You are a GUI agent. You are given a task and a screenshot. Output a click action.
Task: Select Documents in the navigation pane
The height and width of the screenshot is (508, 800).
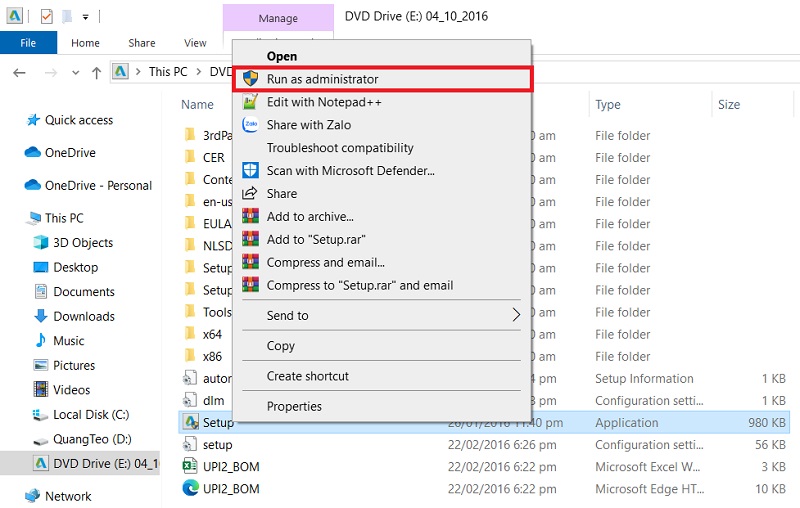[x=84, y=292]
